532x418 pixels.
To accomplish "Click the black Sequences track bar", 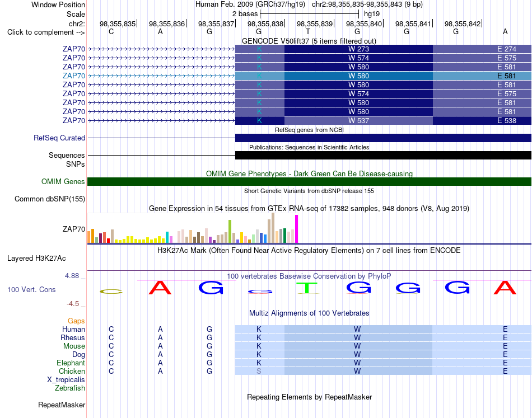I will pyautogui.click(x=383, y=155).
